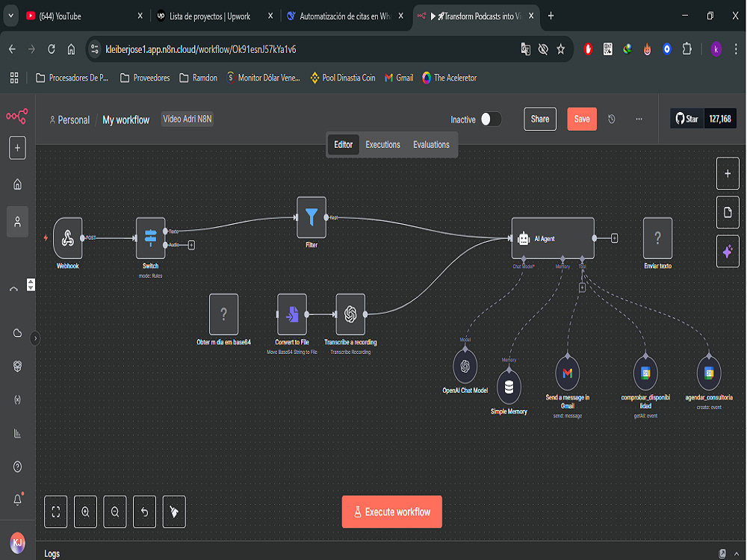Bookmark this page star icon
The width and height of the screenshot is (747, 560).
(561, 49)
